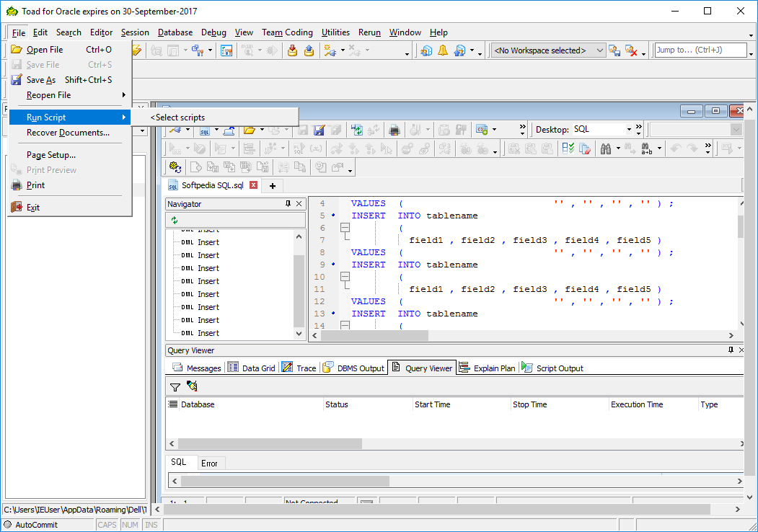Open the Desktop SQL dropdown
Screen dimensions: 758x532
pyautogui.click(x=629, y=130)
